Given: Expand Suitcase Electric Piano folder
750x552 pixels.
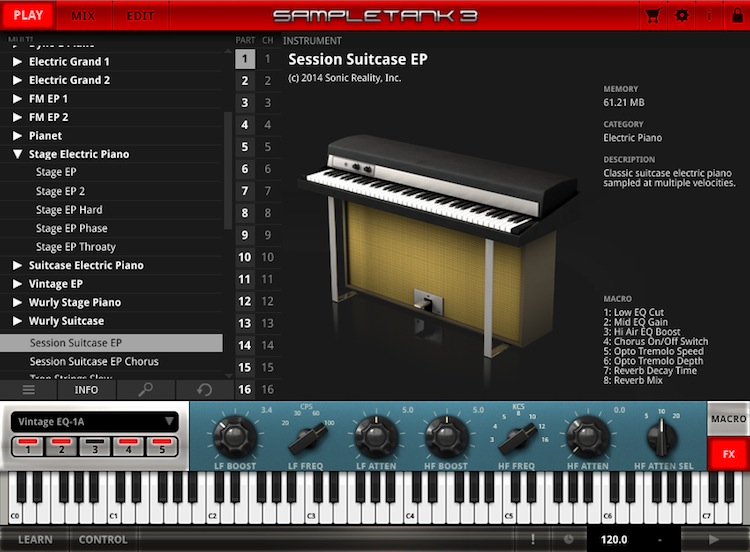Looking at the screenshot, I should (x=17, y=265).
